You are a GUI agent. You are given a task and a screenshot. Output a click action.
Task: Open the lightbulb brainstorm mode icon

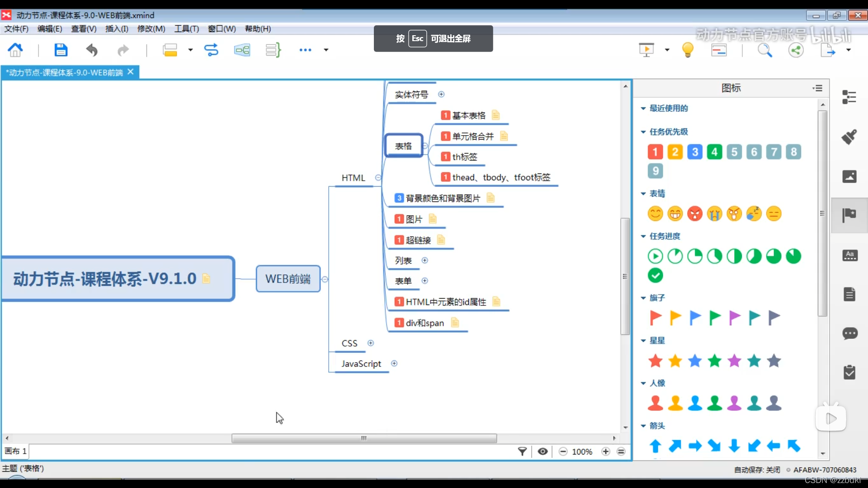click(688, 50)
